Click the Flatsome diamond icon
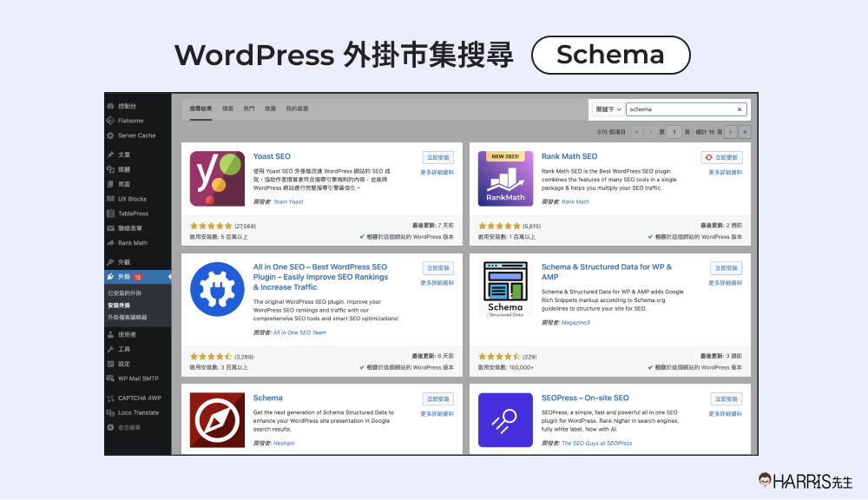This screenshot has height=500, width=868. pyautogui.click(x=111, y=121)
